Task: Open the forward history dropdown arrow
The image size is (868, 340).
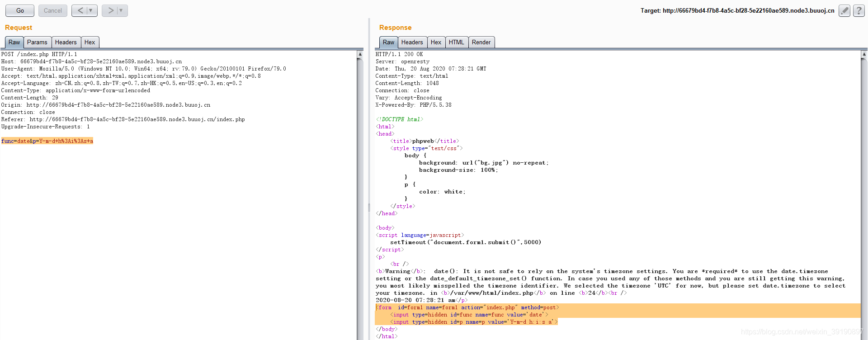Action: (x=122, y=10)
